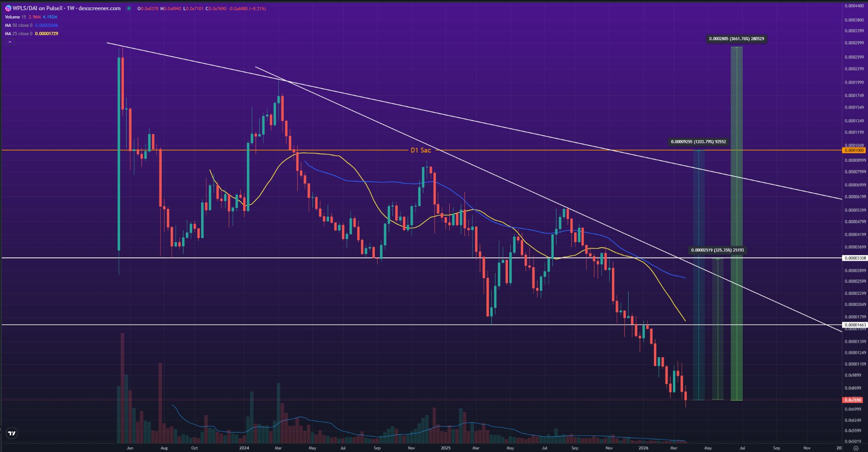This screenshot has height=452, width=868.
Task: Open chart settings gear at axis corner
Action: (856, 448)
